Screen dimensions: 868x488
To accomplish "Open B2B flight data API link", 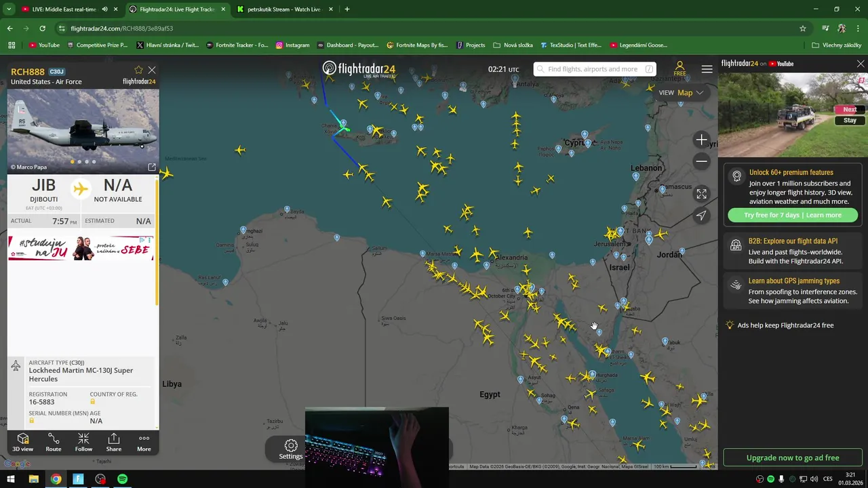I will [793, 241].
